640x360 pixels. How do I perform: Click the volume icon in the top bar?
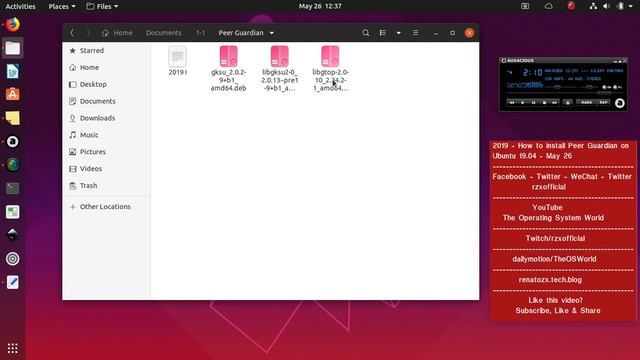tap(607, 6)
